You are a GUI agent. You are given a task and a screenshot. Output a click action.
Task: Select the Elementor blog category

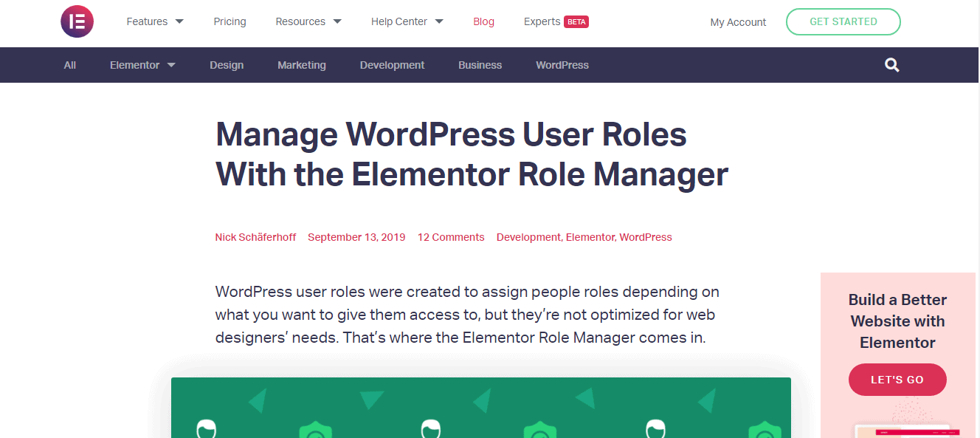point(134,65)
